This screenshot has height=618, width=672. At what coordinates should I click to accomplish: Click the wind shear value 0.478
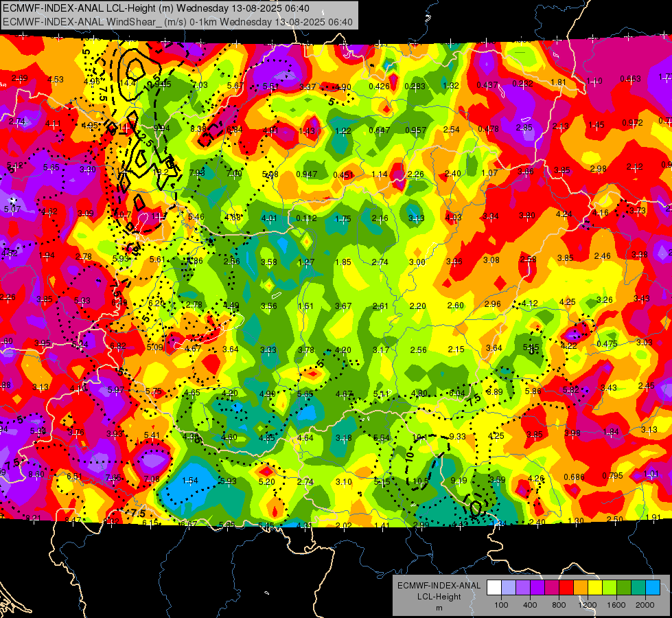[x=488, y=128]
